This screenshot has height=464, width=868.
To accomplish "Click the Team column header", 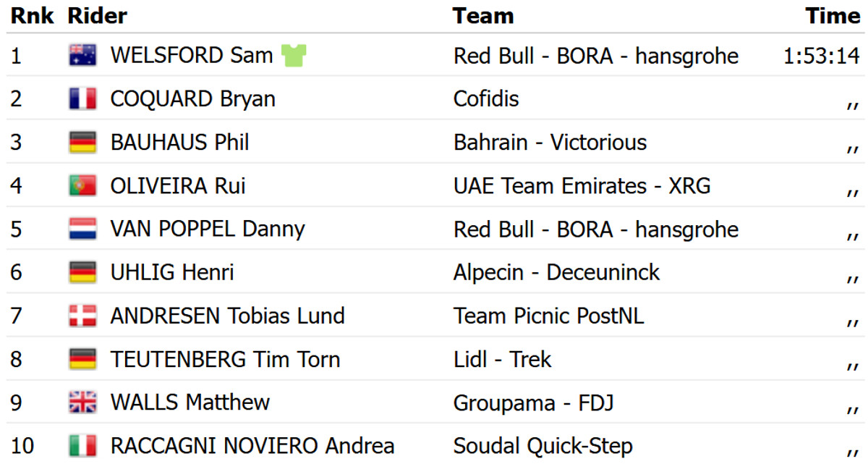I will [x=483, y=16].
